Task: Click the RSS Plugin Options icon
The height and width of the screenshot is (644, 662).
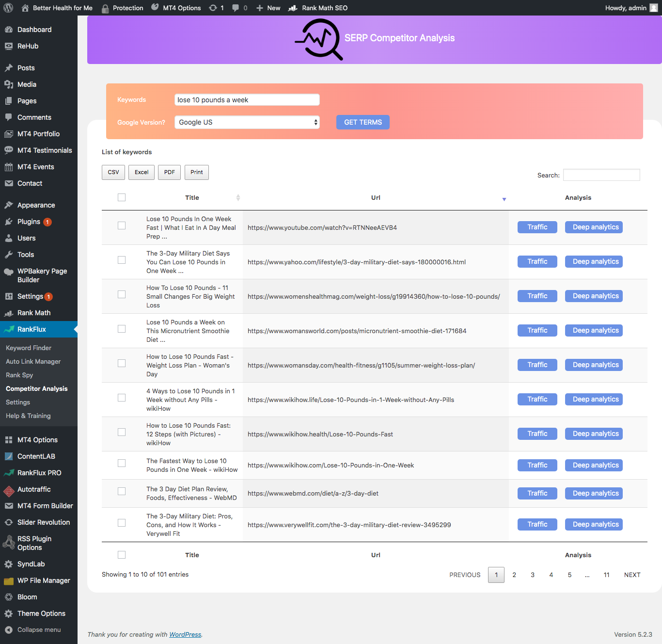Action: (x=9, y=542)
